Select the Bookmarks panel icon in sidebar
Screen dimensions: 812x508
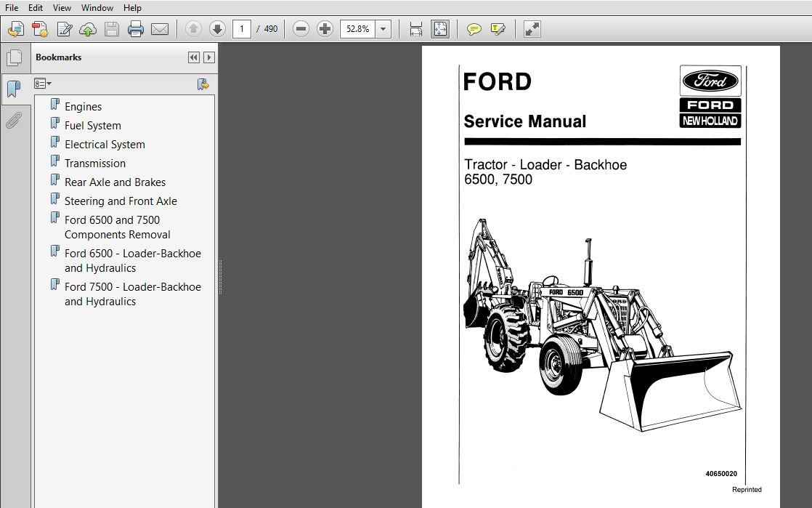point(15,89)
